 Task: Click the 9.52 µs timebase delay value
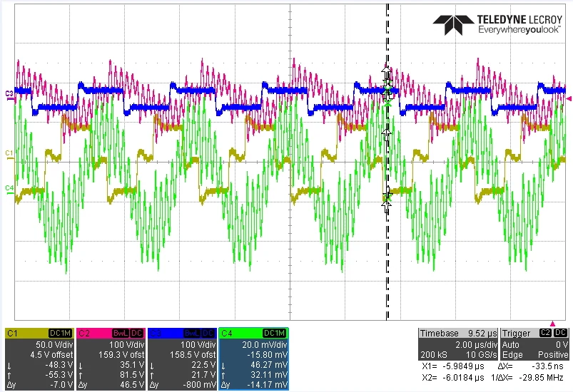pyautogui.click(x=482, y=334)
